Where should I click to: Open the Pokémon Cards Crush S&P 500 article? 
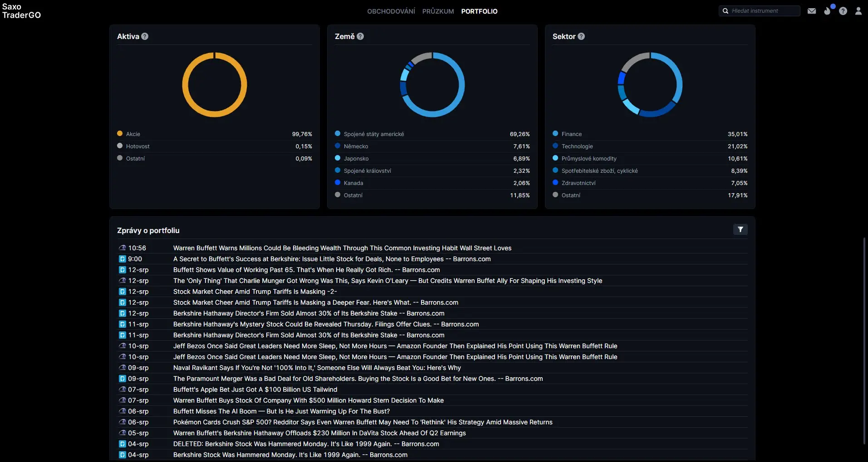point(363,422)
